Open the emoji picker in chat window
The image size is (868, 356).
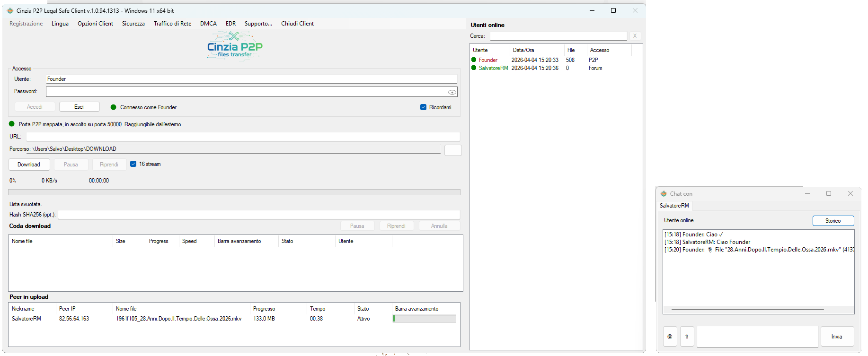[x=670, y=337]
